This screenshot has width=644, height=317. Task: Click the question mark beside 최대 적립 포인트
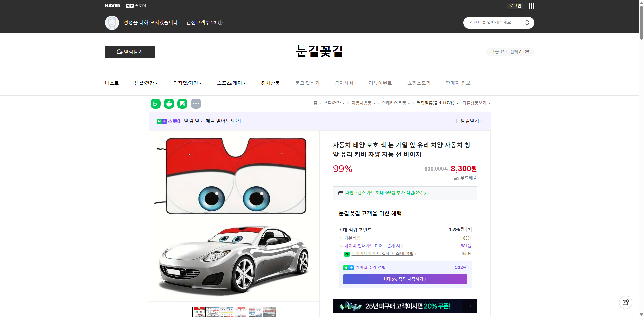469,230
